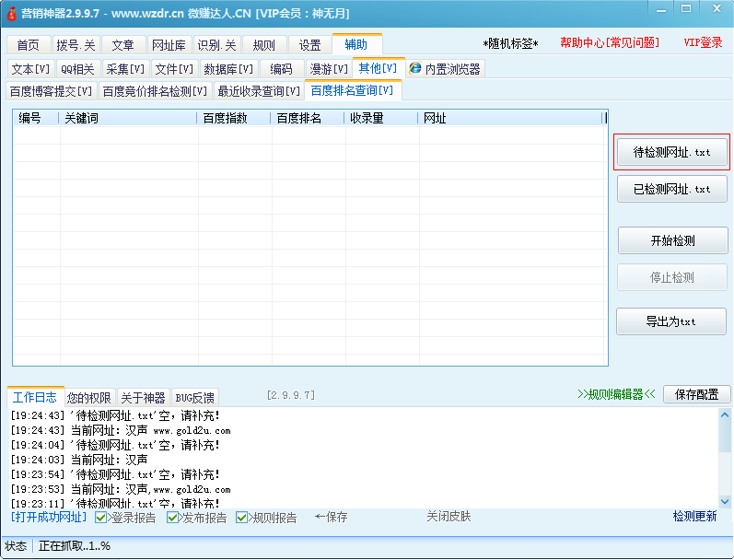This screenshot has width=734, height=560.
Task: Click the log scrollbar down arrow
Action: [x=725, y=501]
